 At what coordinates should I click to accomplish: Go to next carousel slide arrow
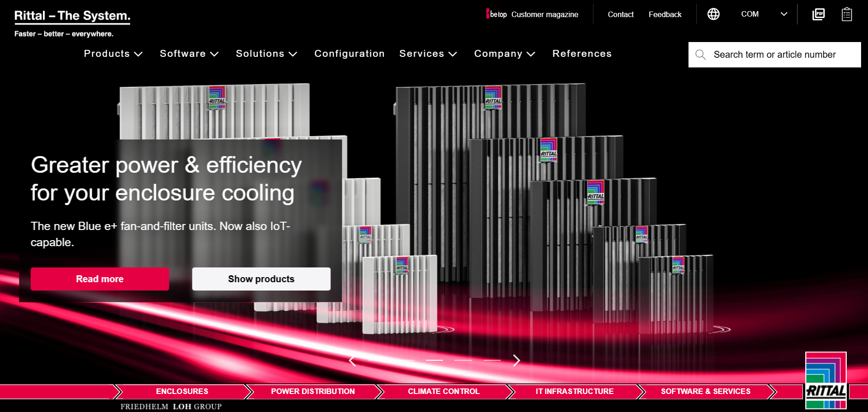(x=516, y=360)
